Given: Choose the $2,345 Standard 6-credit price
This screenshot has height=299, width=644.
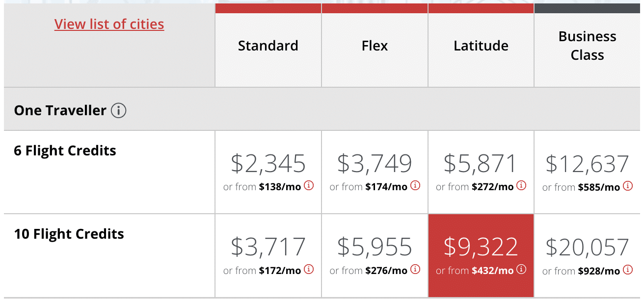Looking at the screenshot, I should [x=268, y=164].
